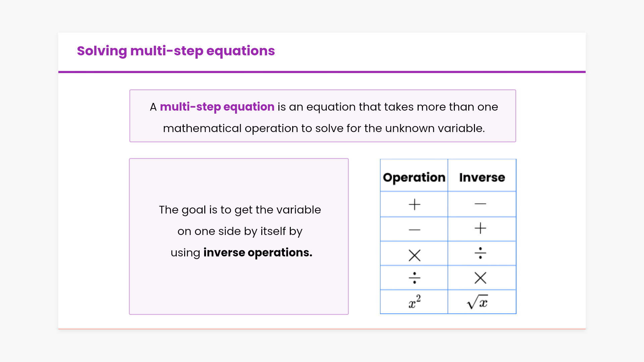This screenshot has width=644, height=362.
Task: Click the minus symbol in the Operation column
Action: [415, 230]
